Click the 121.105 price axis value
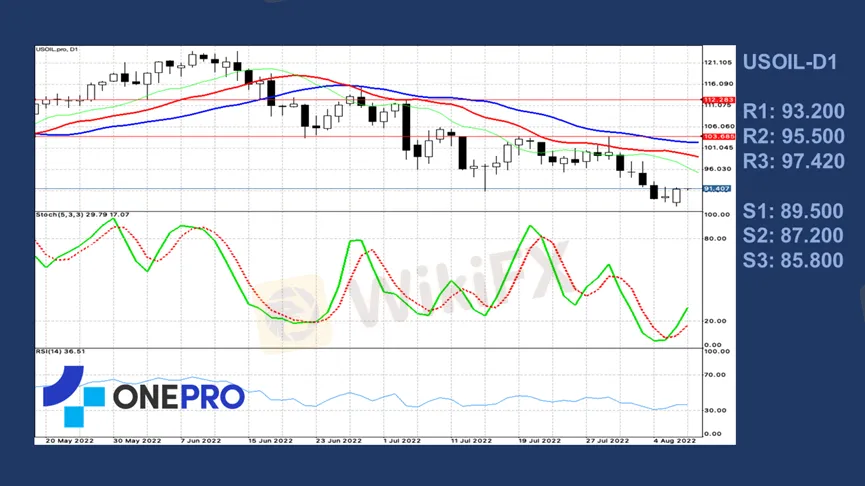The width and height of the screenshot is (865, 486). click(718, 62)
